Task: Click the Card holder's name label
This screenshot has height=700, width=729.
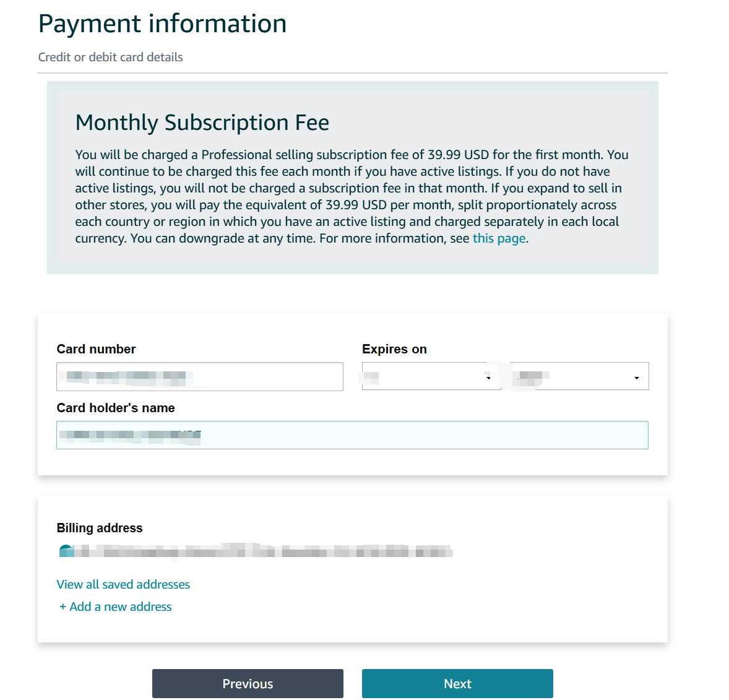Action: pos(116,408)
